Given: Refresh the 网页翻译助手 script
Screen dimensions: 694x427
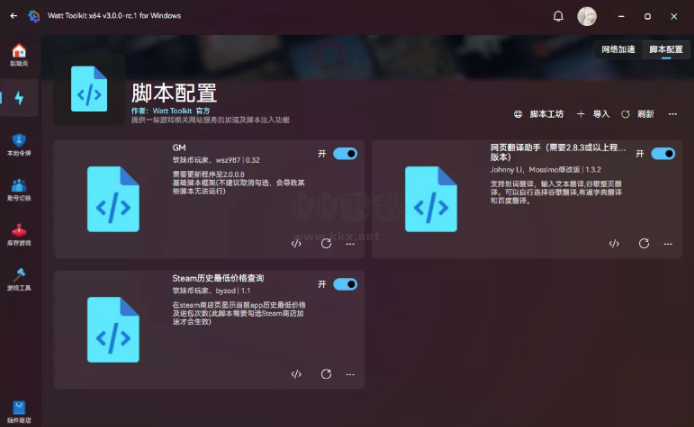Looking at the screenshot, I should click(644, 243).
